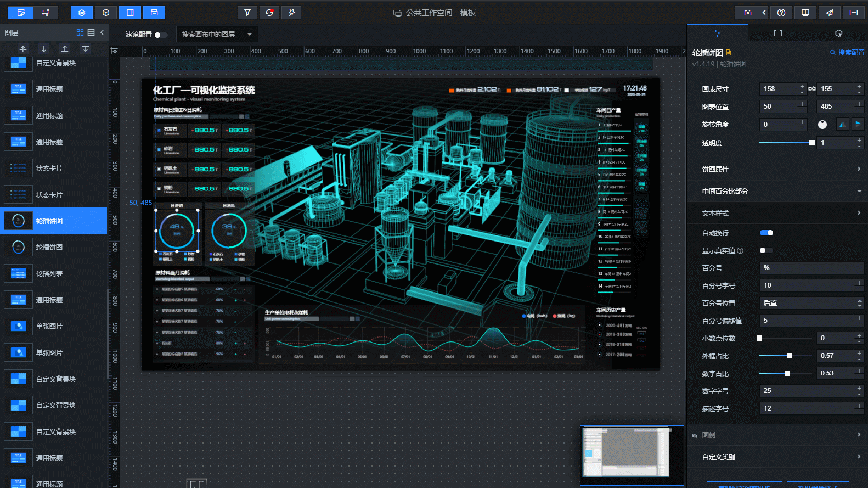Viewport: 868px width, 488px height.
Task: Click the 小数点位数 slider handle
Action: (759, 338)
